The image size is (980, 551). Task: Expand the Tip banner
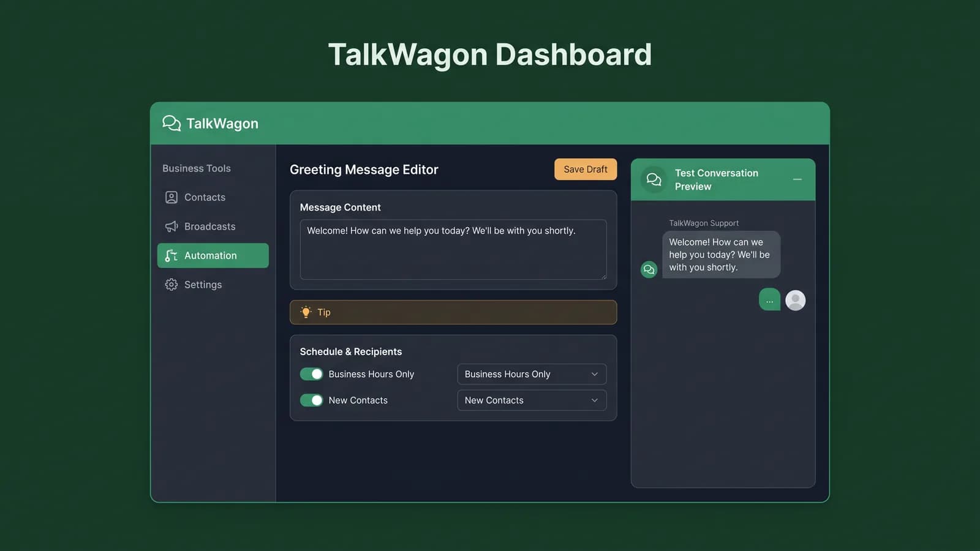tap(453, 312)
